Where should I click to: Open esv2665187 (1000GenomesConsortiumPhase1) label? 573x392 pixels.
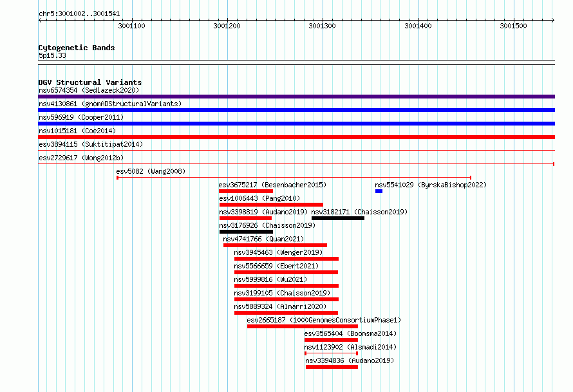tap(324, 320)
